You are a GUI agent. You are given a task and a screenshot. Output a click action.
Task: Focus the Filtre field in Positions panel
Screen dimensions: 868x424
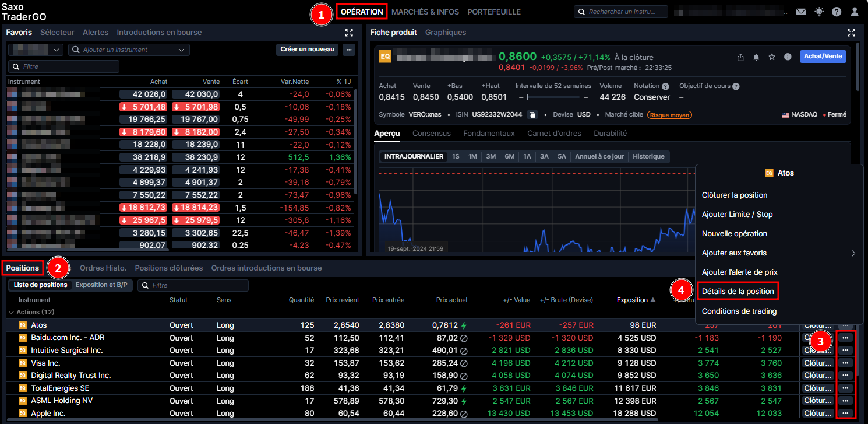pos(193,285)
